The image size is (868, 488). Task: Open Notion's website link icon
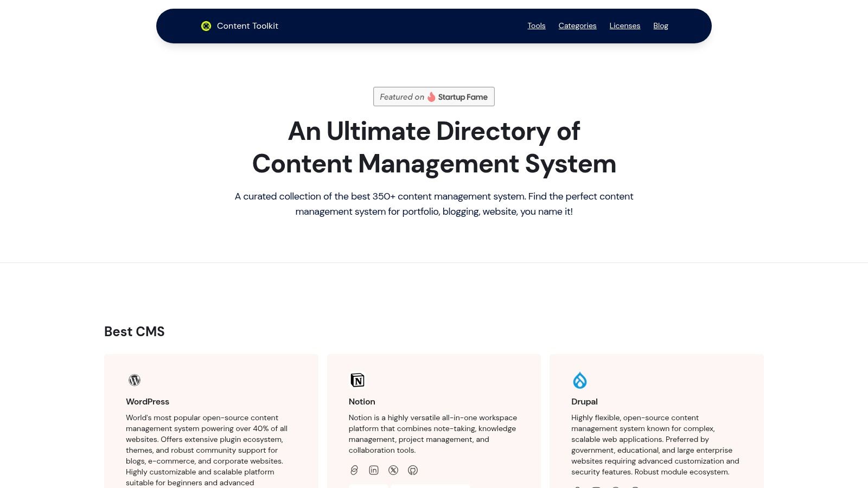[354, 470]
